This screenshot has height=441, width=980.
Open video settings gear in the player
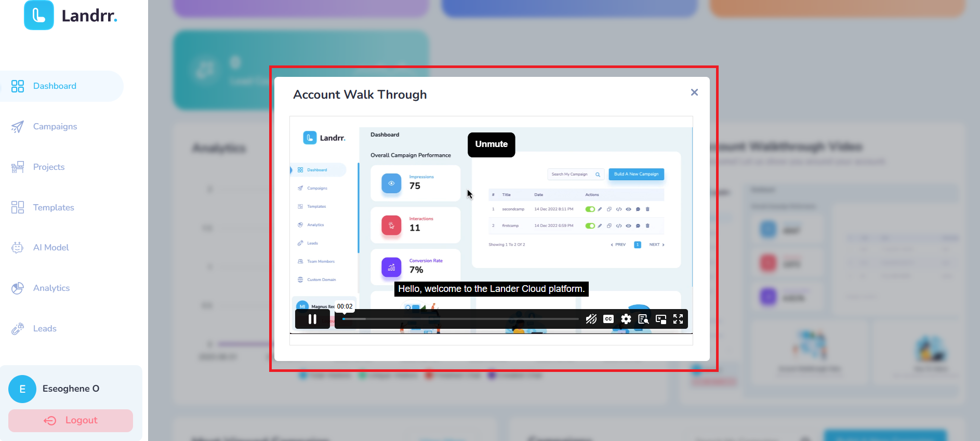coord(626,319)
